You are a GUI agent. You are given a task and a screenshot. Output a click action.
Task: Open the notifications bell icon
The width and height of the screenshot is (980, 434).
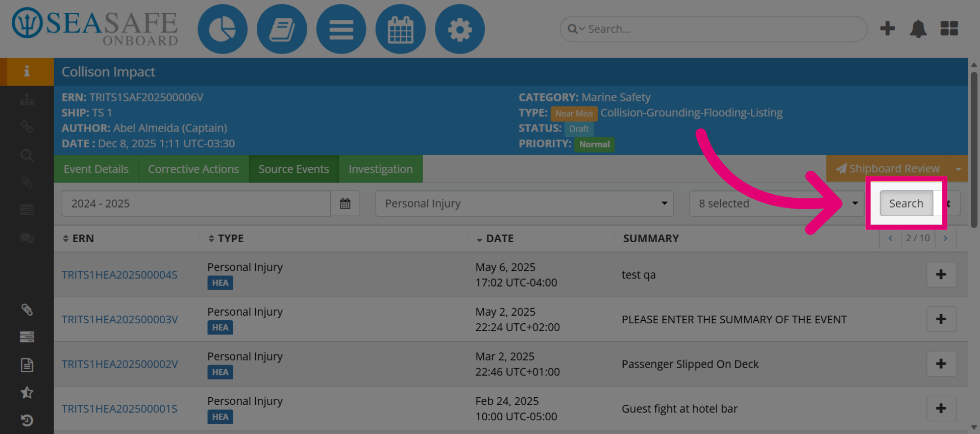918,29
